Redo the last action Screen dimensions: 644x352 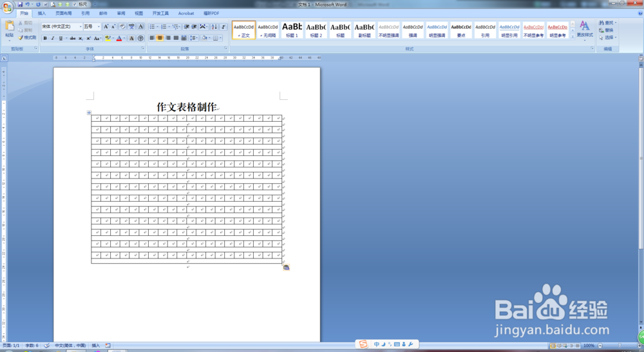click(38, 4)
